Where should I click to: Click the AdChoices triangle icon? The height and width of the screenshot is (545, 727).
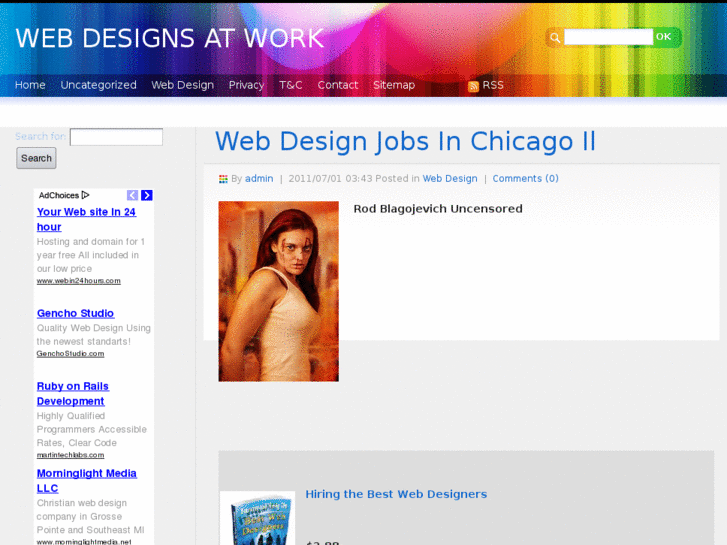[85, 195]
